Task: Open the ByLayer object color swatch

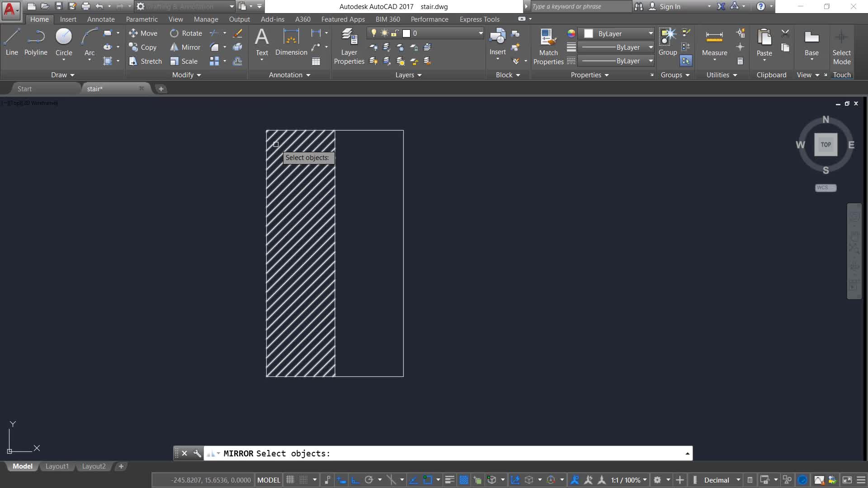Action: coord(589,33)
